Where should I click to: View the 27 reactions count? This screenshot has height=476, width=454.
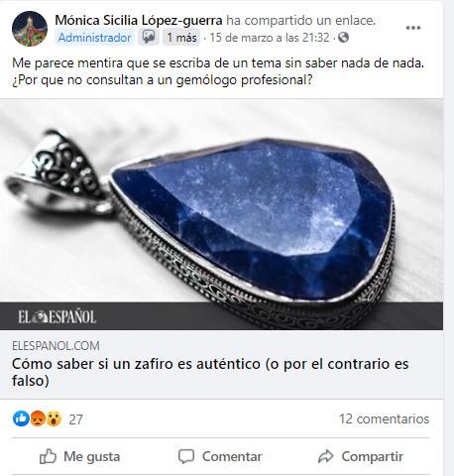[x=75, y=419]
